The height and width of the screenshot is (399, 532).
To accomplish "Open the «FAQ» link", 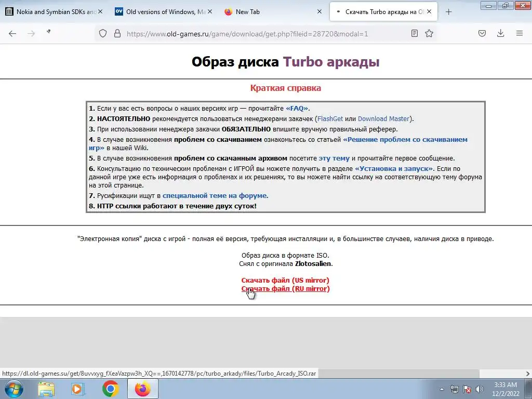I will tap(297, 109).
